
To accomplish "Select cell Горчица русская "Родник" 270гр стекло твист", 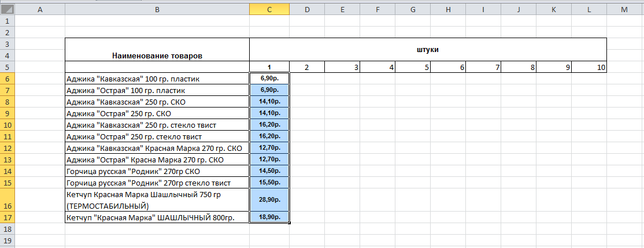I will click(x=157, y=183).
